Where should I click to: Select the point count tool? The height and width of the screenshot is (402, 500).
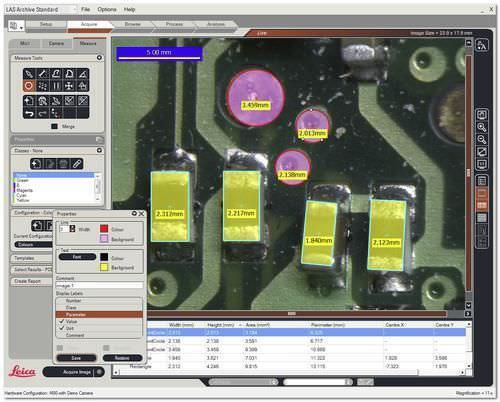(x=43, y=86)
